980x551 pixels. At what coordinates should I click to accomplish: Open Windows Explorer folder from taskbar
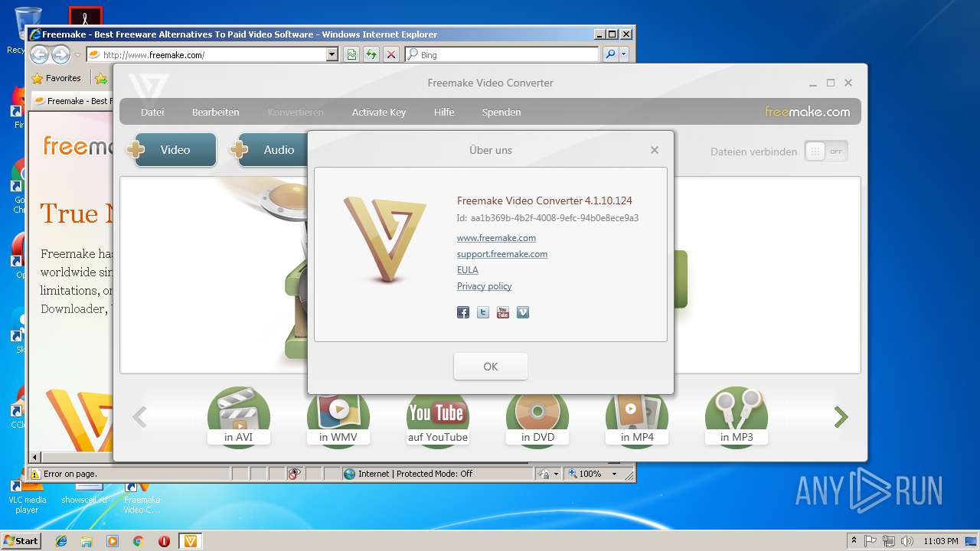point(87,541)
